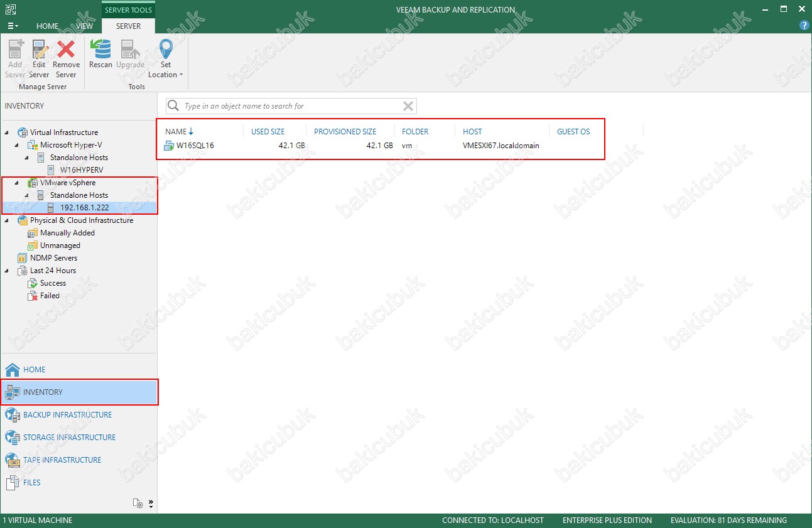
Task: Click the W16HYPERV server icon
Action: tap(51, 170)
